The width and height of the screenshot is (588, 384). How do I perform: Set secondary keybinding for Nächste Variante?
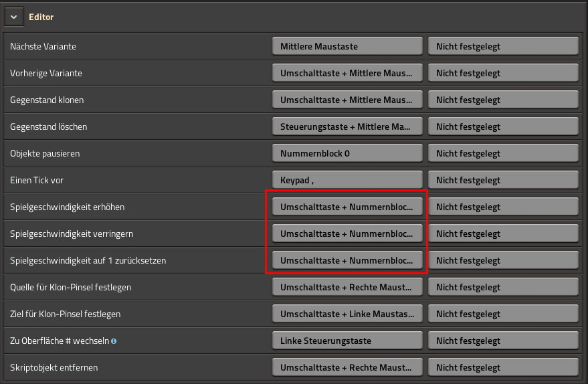pos(503,46)
